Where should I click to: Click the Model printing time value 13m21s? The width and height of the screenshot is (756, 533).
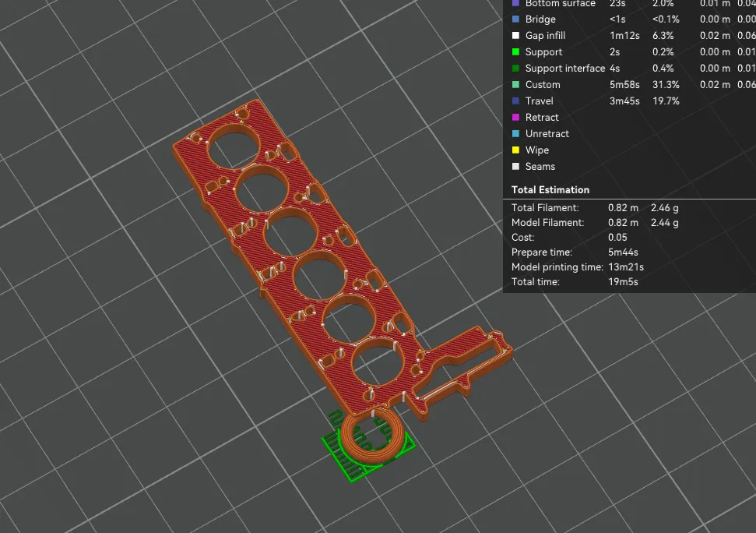626,267
